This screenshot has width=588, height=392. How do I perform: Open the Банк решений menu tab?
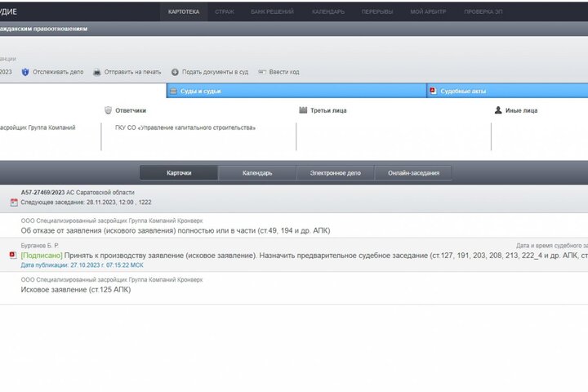(272, 11)
